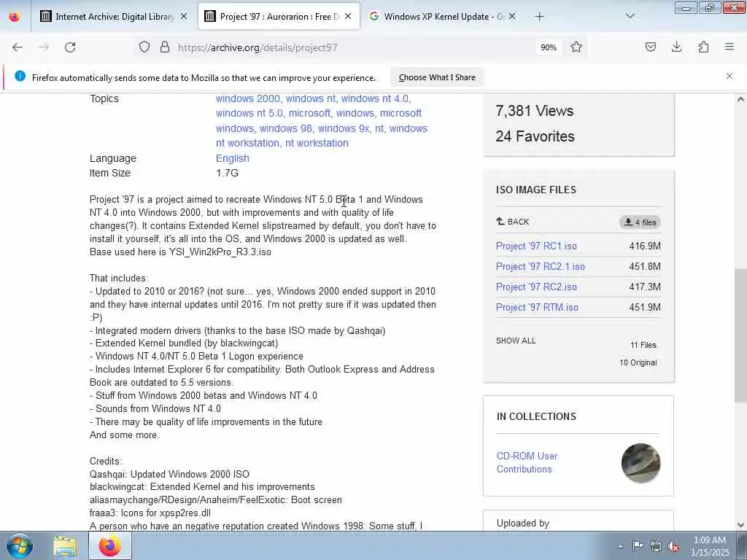List all tabs dropdown arrow
747x560 pixels.
pyautogui.click(x=630, y=16)
